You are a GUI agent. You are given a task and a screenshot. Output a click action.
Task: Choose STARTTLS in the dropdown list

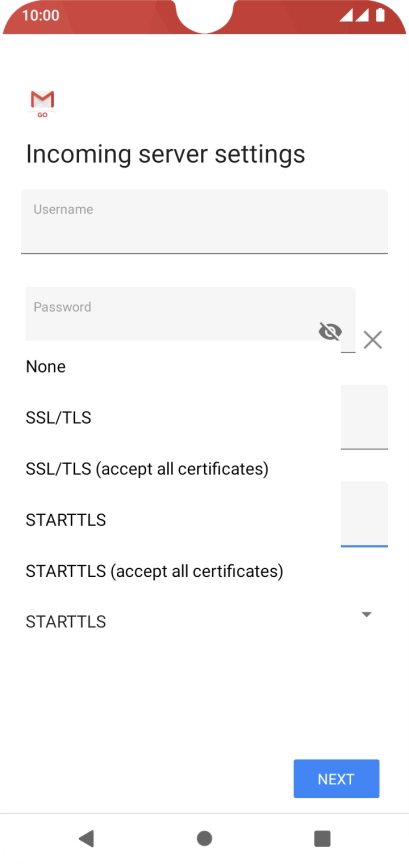pyautogui.click(x=66, y=520)
